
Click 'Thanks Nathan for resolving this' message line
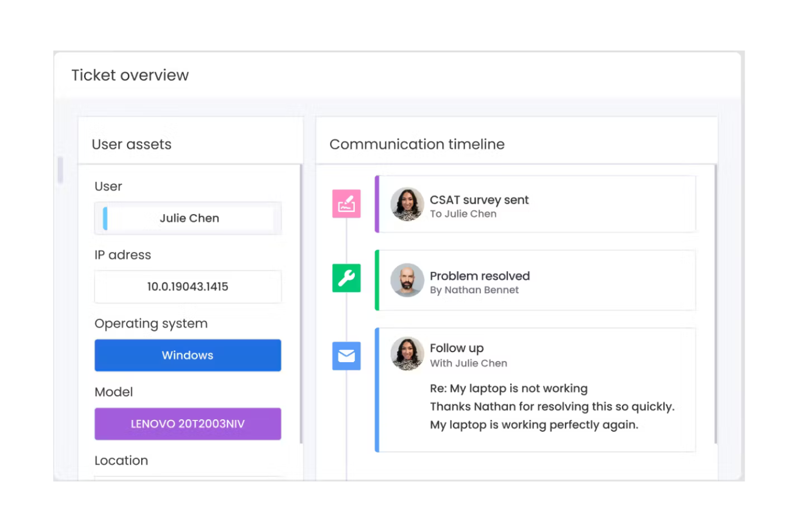click(552, 407)
